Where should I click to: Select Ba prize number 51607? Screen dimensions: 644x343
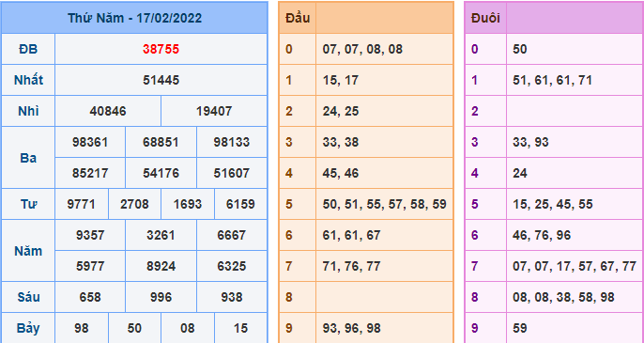232,173
